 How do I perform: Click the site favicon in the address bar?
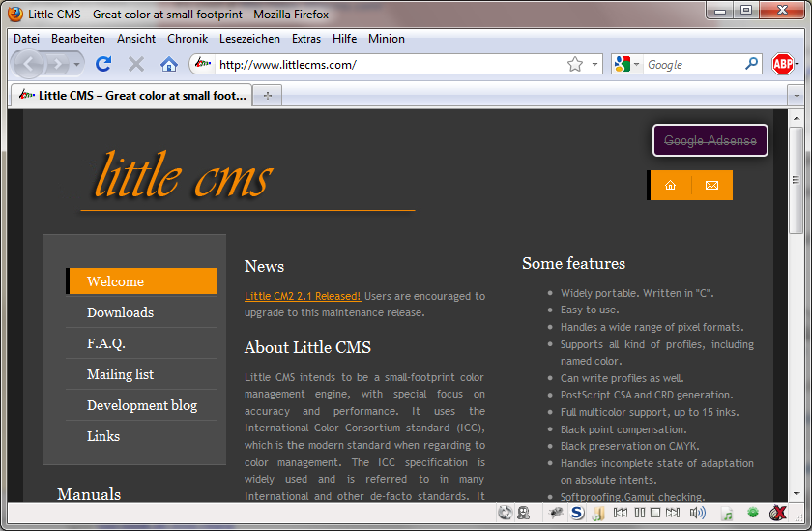202,64
